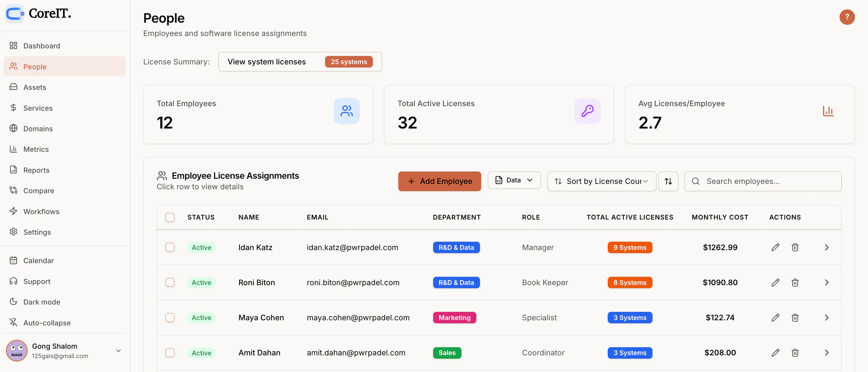
Task: Click the Domains globe icon in sidebar
Action: click(14, 128)
